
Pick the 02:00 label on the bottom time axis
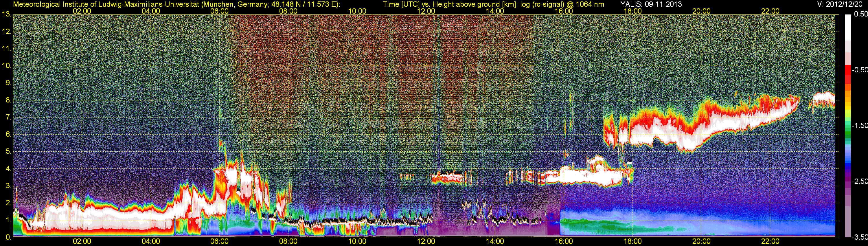(82, 241)
